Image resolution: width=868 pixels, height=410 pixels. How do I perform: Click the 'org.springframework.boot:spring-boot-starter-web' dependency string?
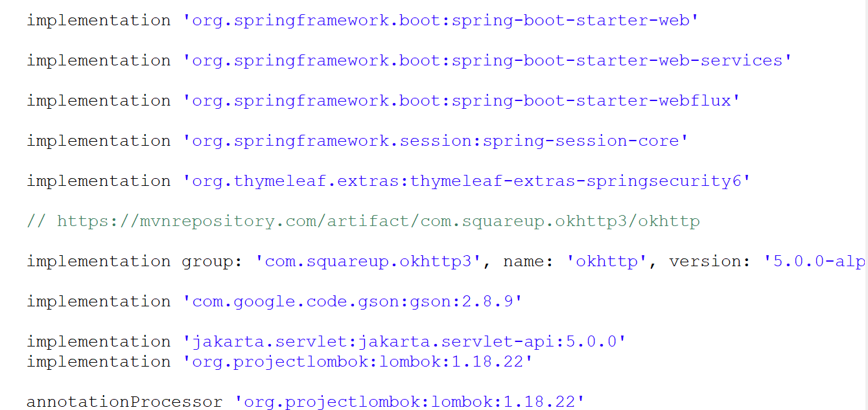click(x=441, y=20)
